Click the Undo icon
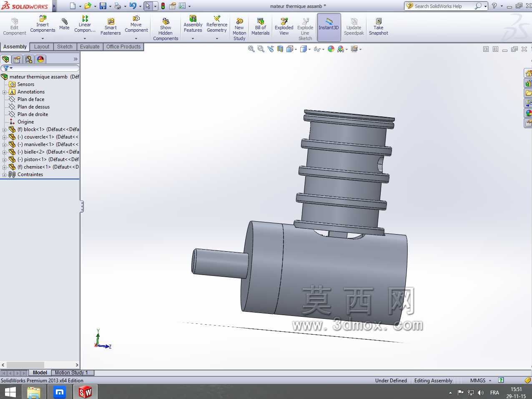This screenshot has width=532, height=399. click(x=133, y=6)
